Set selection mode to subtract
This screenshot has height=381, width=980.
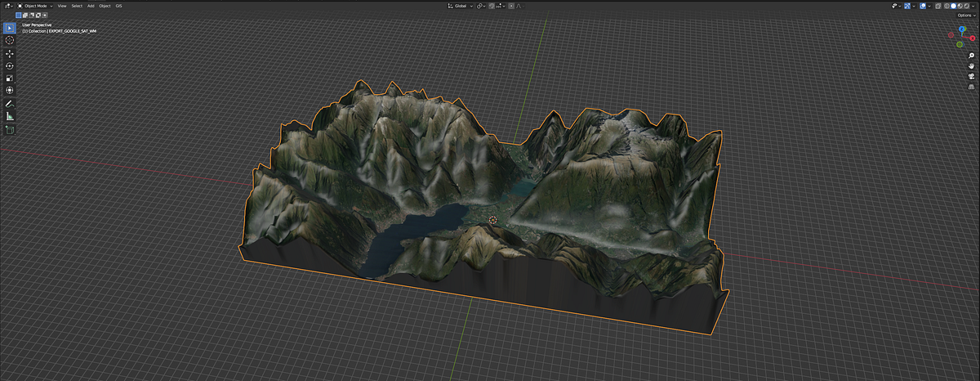[x=32, y=15]
